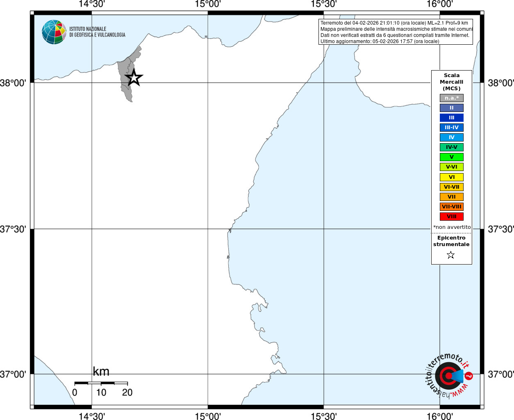The width and height of the screenshot is (514, 420).
Task: Select the orange VII intensity swatch
Action: click(x=452, y=197)
